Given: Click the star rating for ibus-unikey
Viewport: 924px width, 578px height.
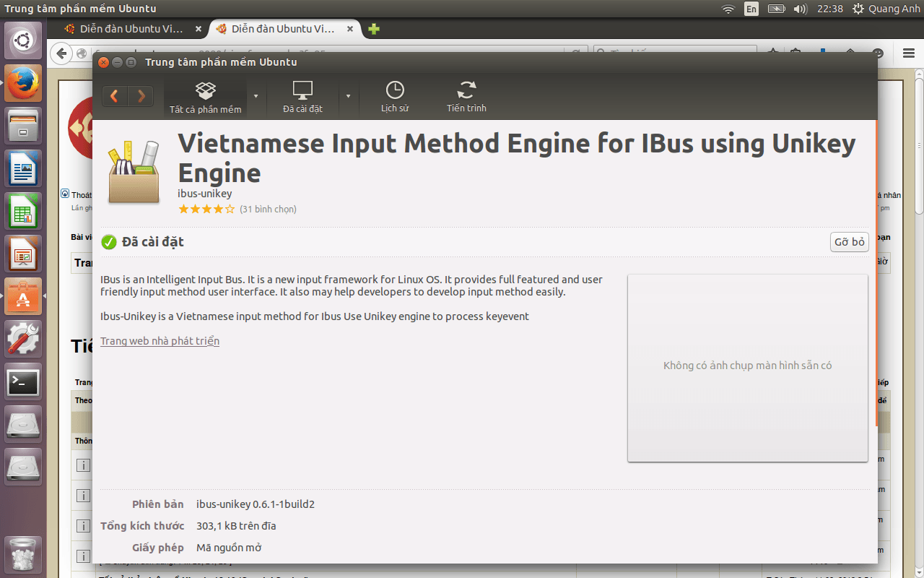Looking at the screenshot, I should [206, 210].
